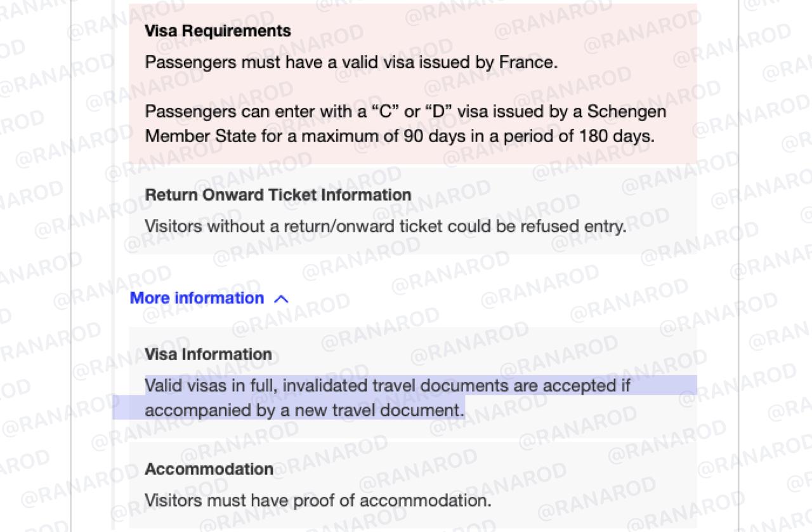This screenshot has width=812, height=532.
Task: Click the Accommodation heading
Action: (209, 469)
